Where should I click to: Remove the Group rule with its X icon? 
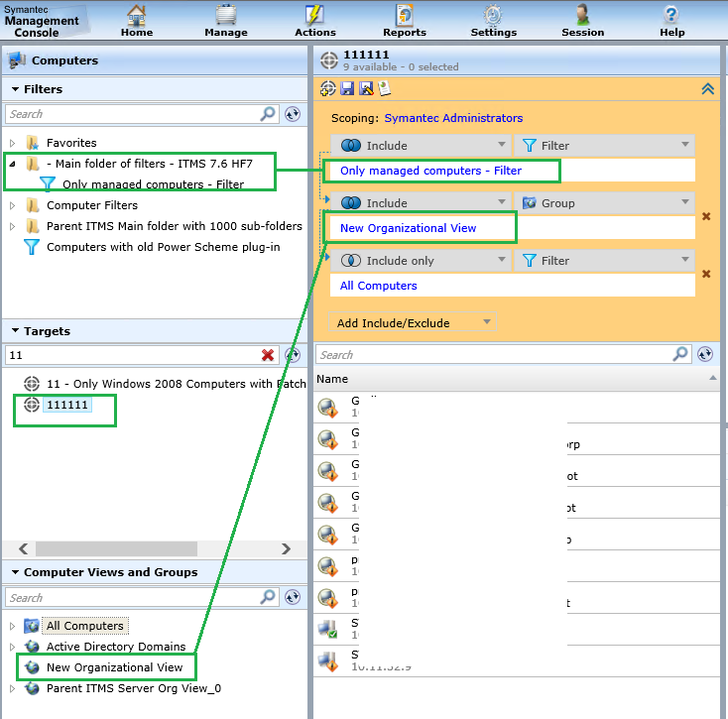pyautogui.click(x=706, y=216)
